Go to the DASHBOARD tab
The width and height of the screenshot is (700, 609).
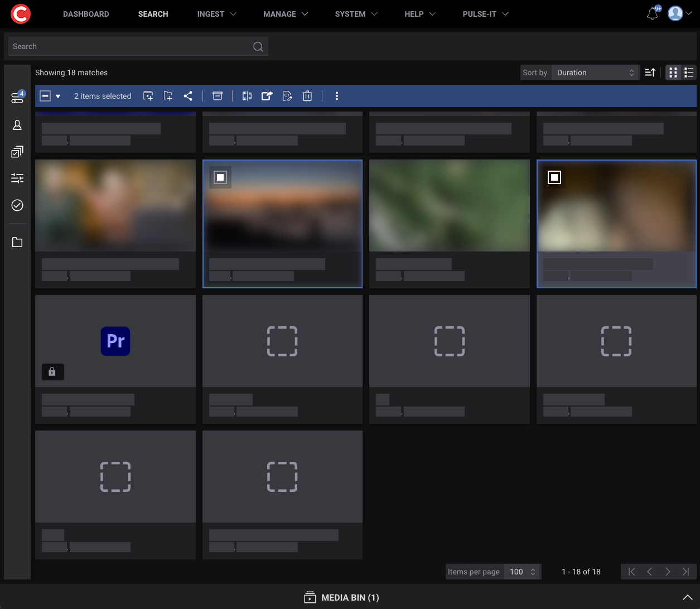86,14
